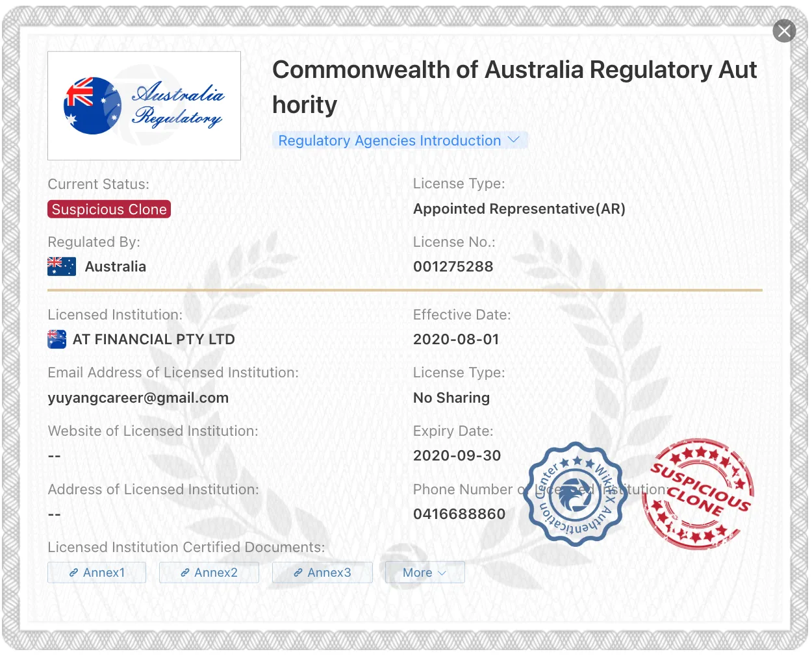Screen dimensions: 812x656
Task: Click the Australian flag beside Australia
Action: [x=62, y=266]
